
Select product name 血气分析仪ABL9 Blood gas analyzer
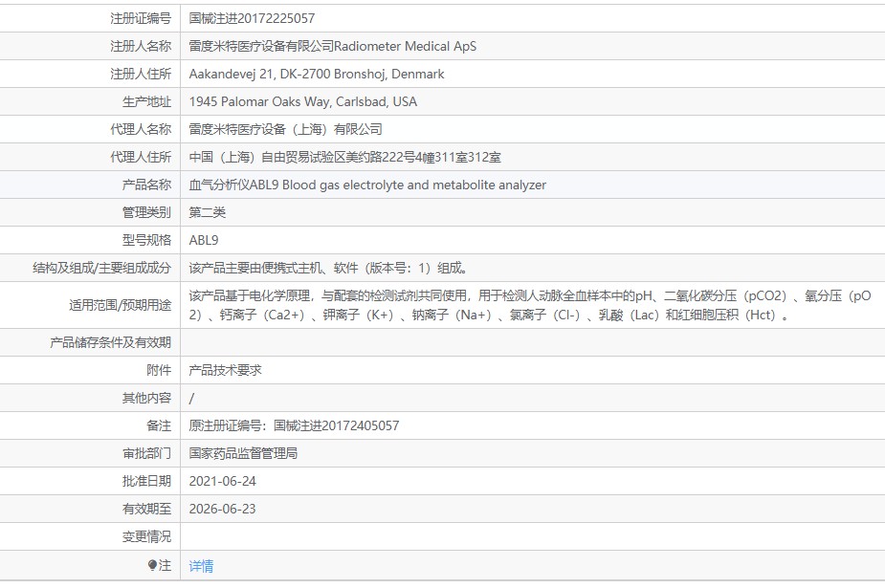[367, 185]
